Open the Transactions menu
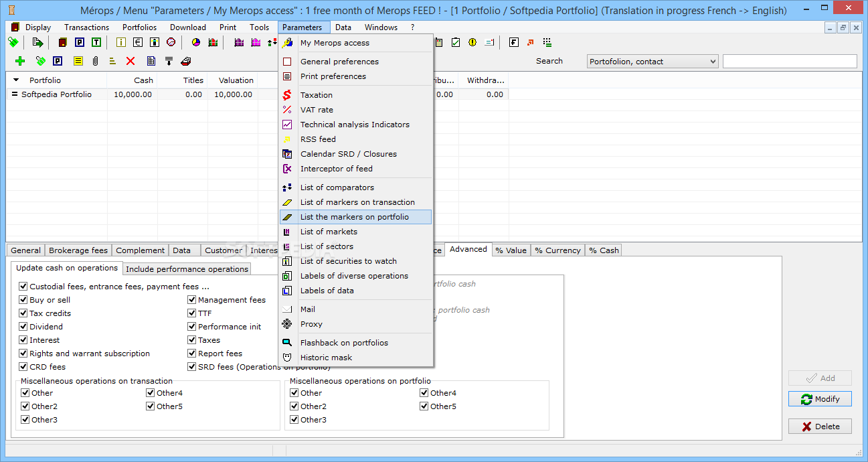This screenshot has width=868, height=462. 87,27
